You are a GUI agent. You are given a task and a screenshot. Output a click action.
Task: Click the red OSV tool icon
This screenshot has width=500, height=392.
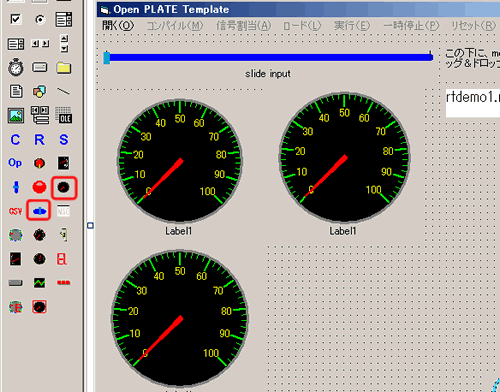pyautogui.click(x=15, y=211)
